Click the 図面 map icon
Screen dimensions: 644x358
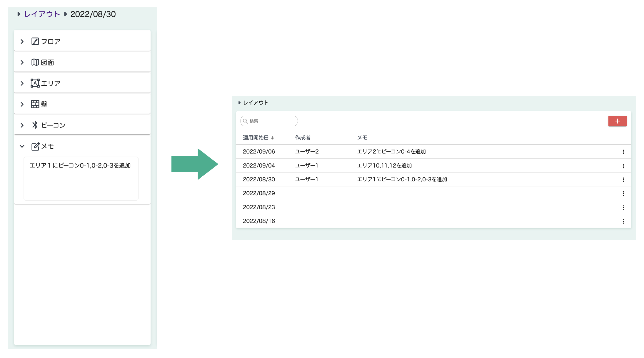tap(35, 62)
